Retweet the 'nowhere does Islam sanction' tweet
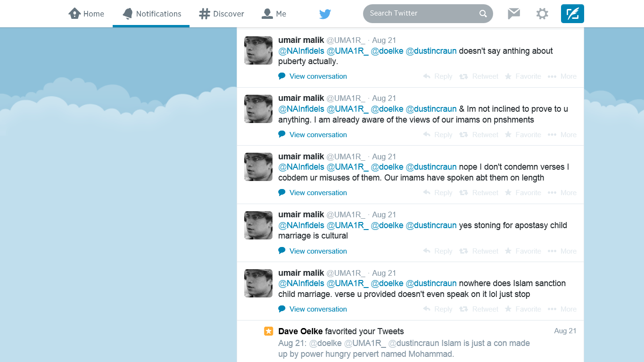The width and height of the screenshot is (644, 362). coord(479,309)
